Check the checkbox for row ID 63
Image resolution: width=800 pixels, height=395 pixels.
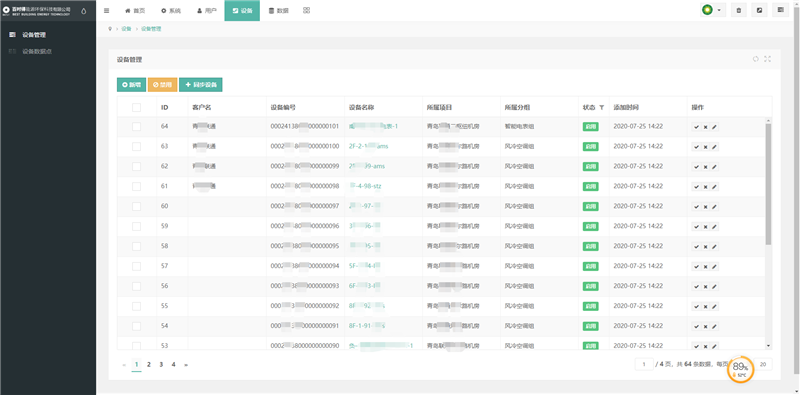[136, 146]
